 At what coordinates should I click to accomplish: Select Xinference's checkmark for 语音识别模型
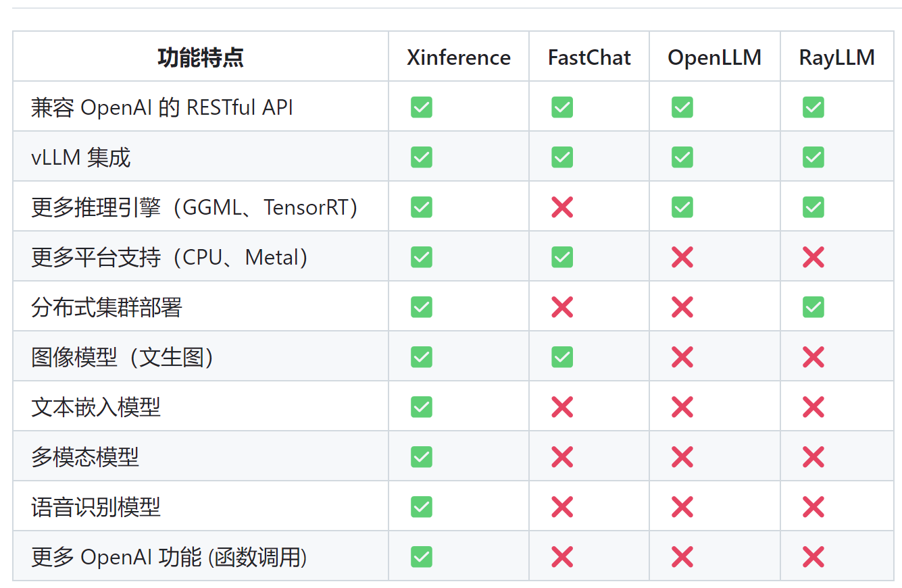pos(421,506)
